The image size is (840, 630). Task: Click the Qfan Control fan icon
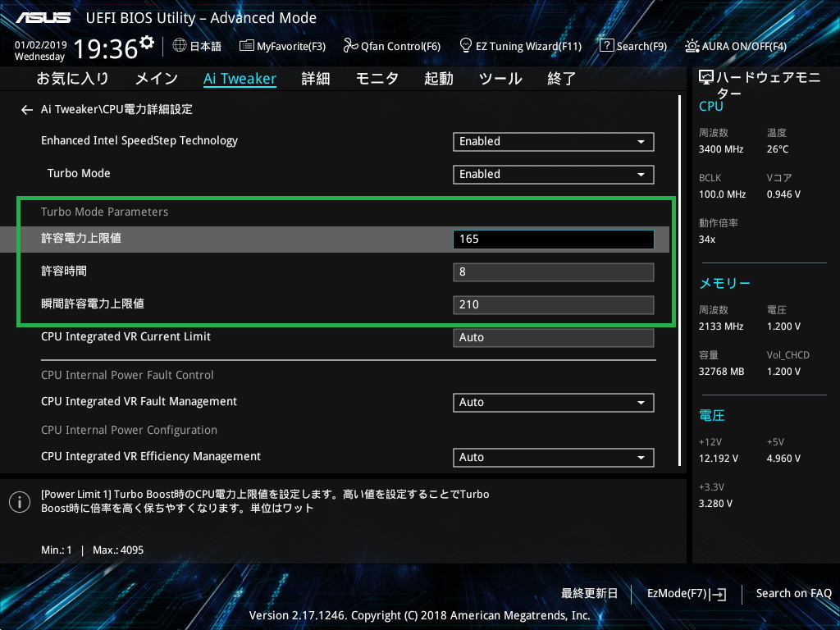350,46
